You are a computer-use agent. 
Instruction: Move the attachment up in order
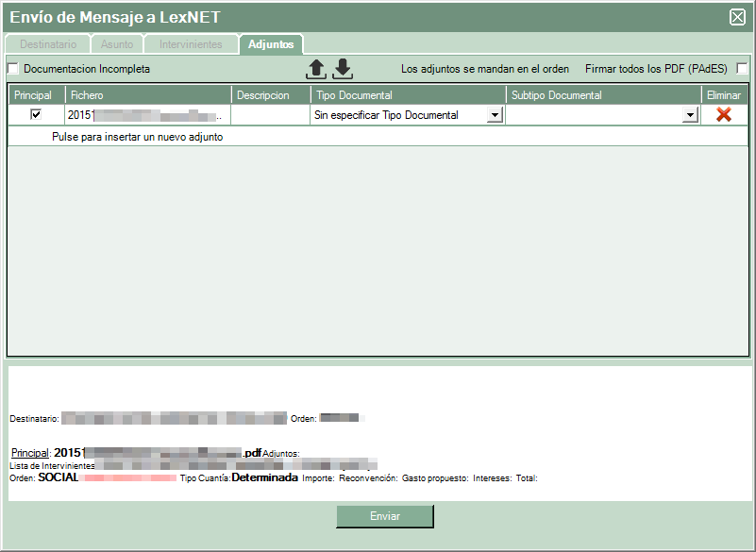(x=317, y=70)
